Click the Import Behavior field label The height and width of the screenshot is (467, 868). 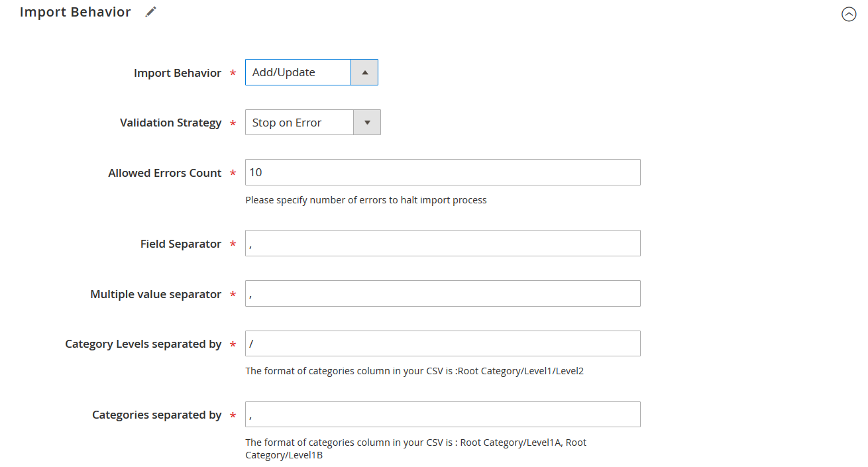point(178,73)
